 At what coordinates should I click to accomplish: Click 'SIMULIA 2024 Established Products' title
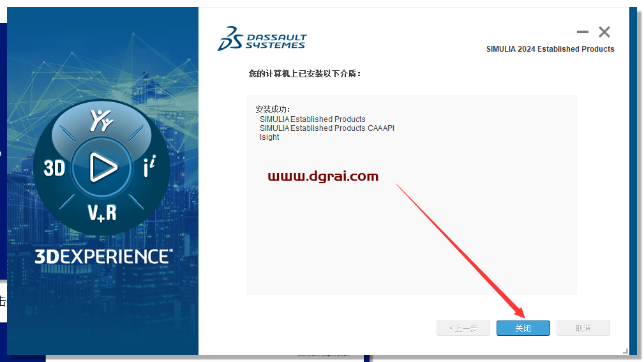550,49
